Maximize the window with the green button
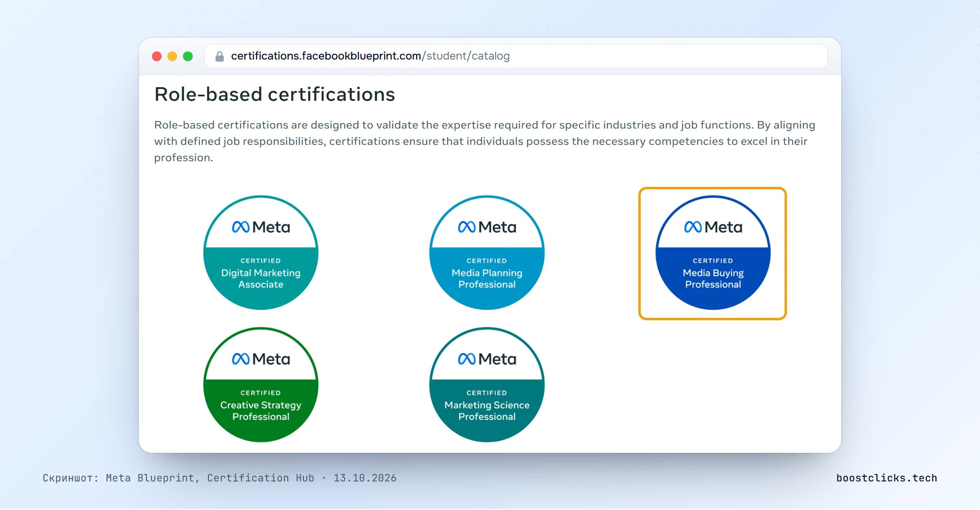This screenshot has height=510, width=980. click(x=188, y=56)
